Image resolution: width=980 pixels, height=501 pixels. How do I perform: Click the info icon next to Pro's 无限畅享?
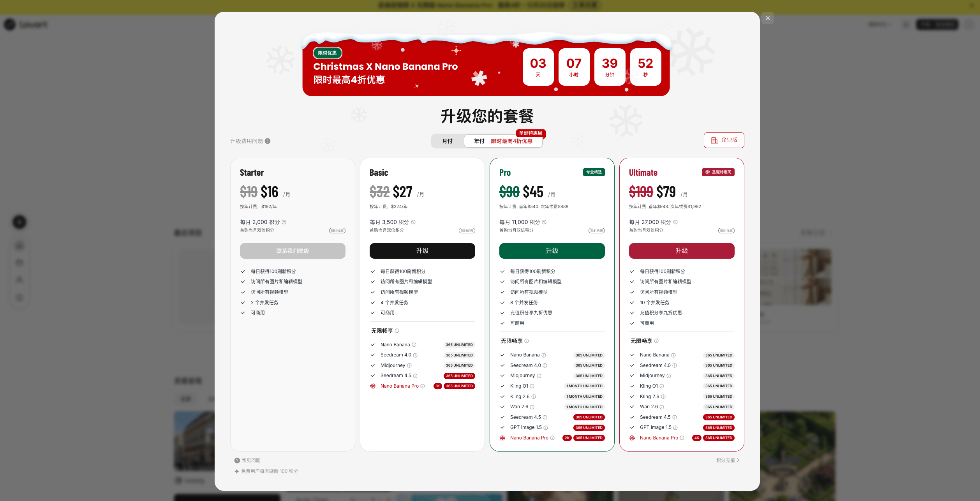[527, 341]
